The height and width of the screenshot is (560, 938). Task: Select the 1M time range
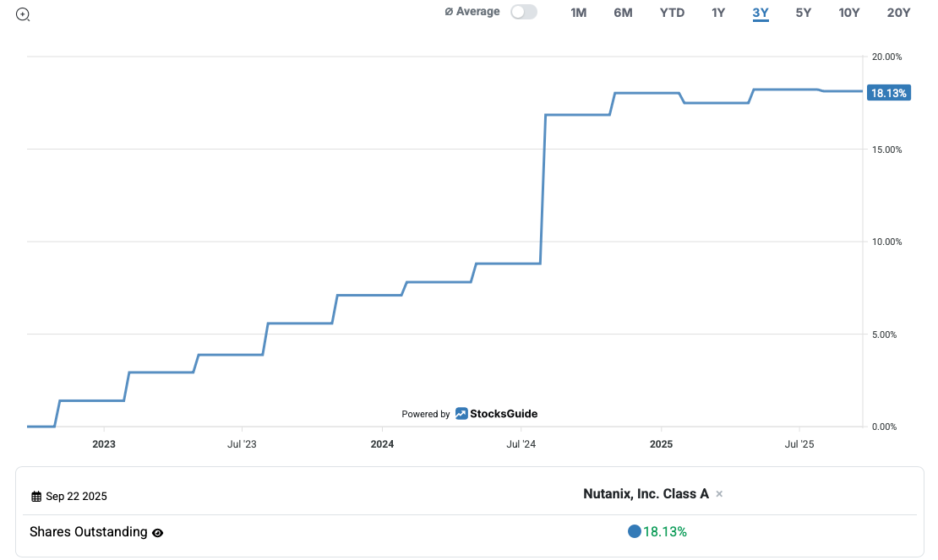[x=579, y=13]
